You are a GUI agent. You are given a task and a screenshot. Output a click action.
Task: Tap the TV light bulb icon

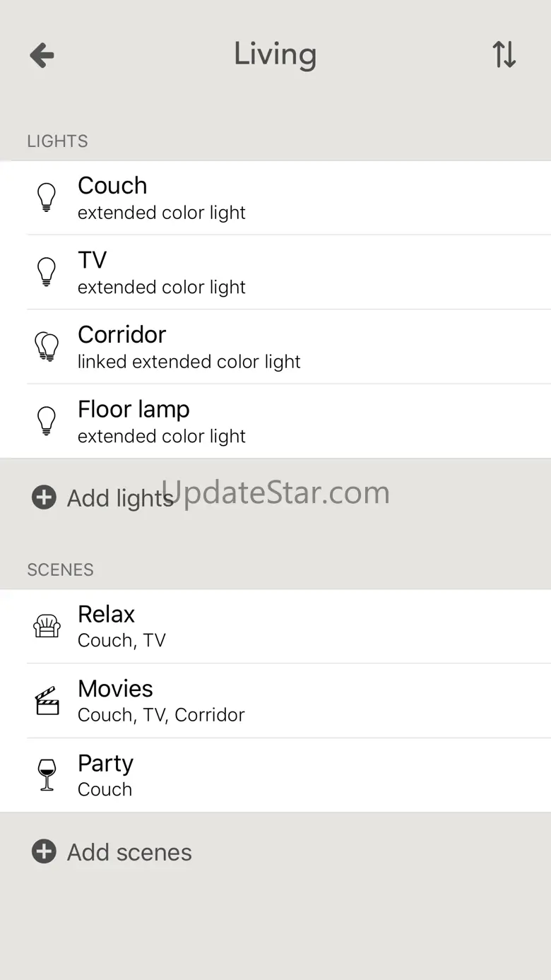[47, 271]
